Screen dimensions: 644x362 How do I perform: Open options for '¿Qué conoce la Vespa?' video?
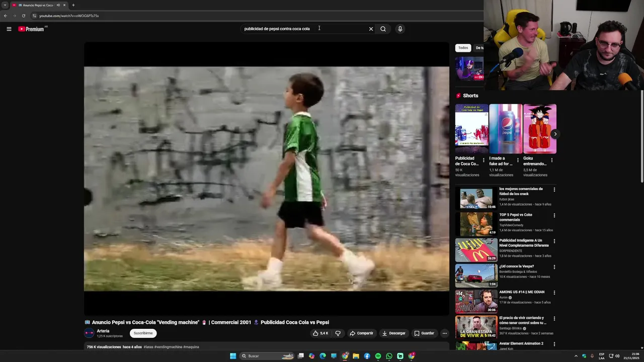coord(554,267)
